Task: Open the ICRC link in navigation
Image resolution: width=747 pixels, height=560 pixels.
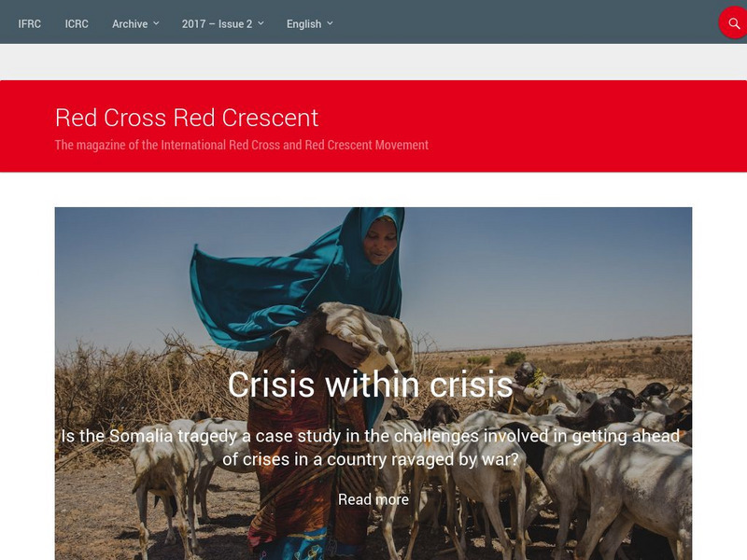Action: 77,24
